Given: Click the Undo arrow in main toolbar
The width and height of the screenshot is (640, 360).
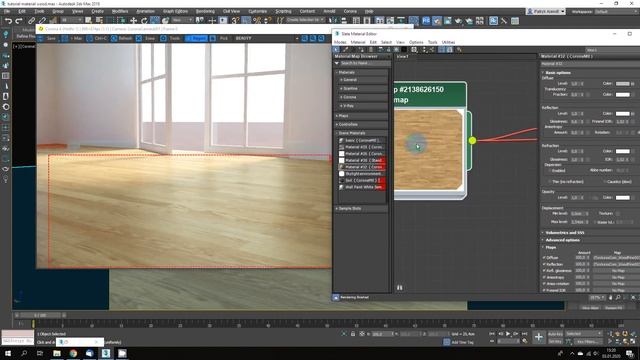Looking at the screenshot, I should pos(8,20).
